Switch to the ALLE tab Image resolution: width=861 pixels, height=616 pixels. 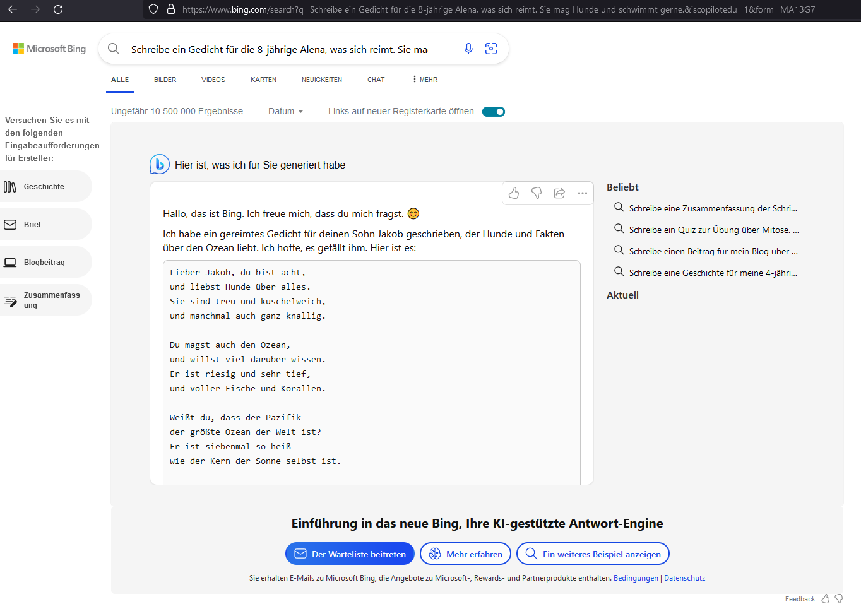120,80
